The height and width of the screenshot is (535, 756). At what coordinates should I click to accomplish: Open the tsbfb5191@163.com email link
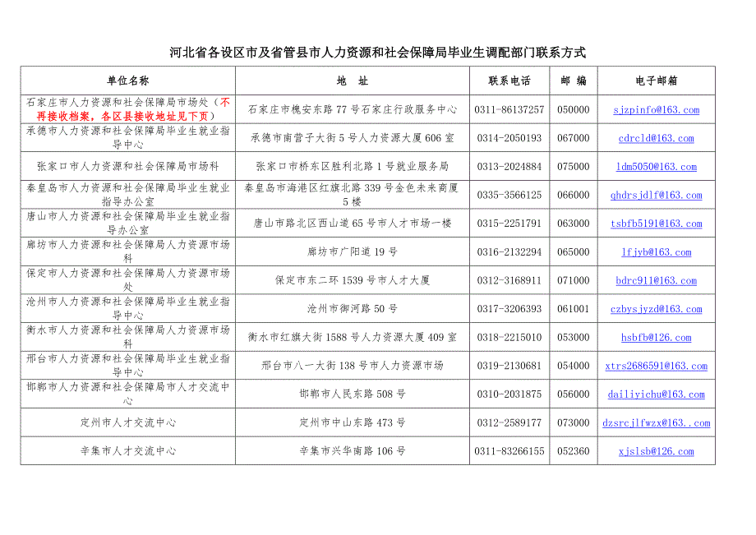click(x=656, y=224)
